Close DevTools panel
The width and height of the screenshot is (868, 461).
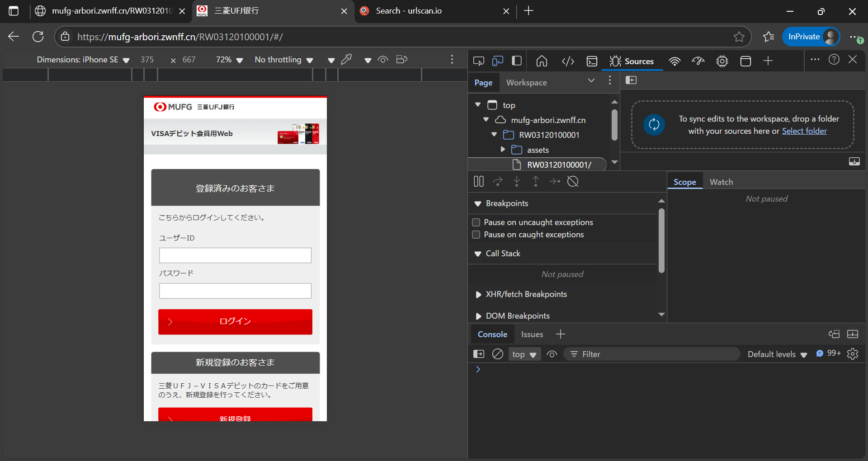point(853,59)
